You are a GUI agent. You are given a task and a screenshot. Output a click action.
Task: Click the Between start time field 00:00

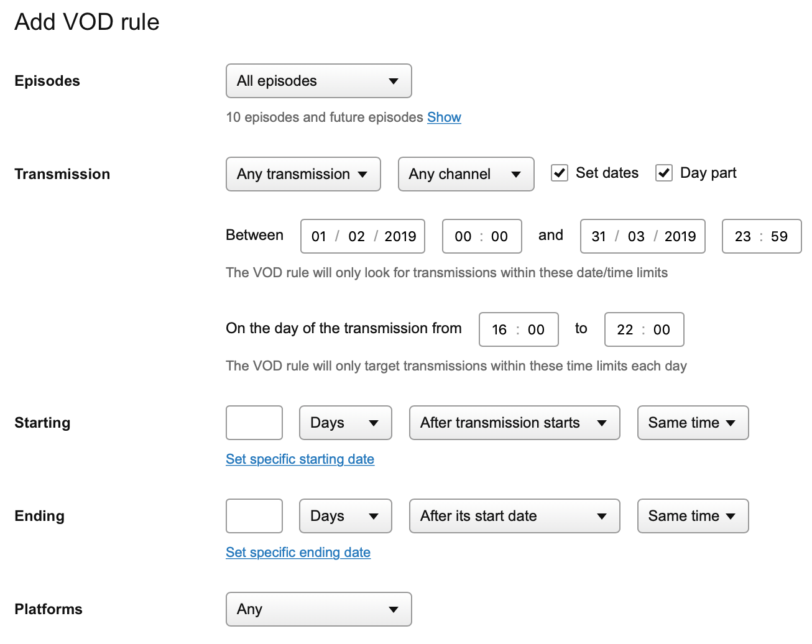482,236
